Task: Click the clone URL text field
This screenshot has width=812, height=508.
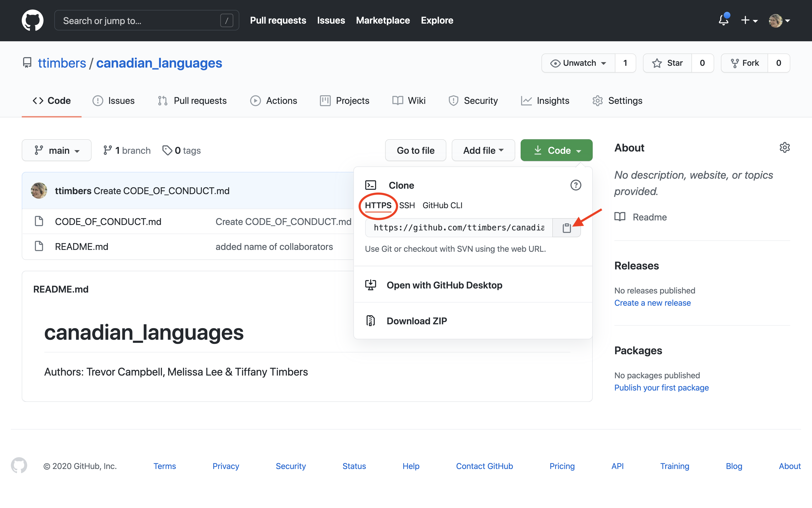Action: pyautogui.click(x=459, y=228)
